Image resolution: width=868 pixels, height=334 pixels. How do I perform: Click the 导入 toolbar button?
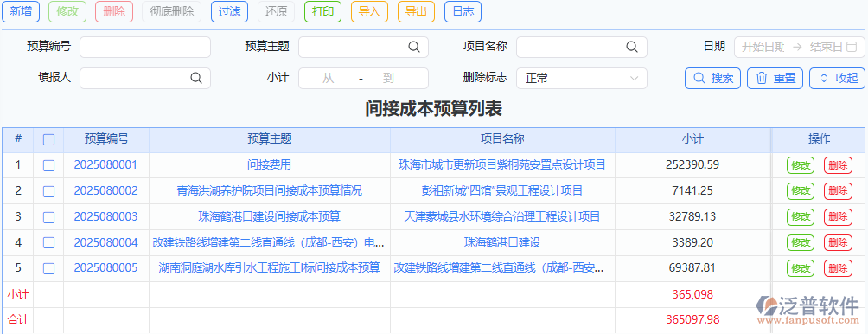tap(369, 11)
